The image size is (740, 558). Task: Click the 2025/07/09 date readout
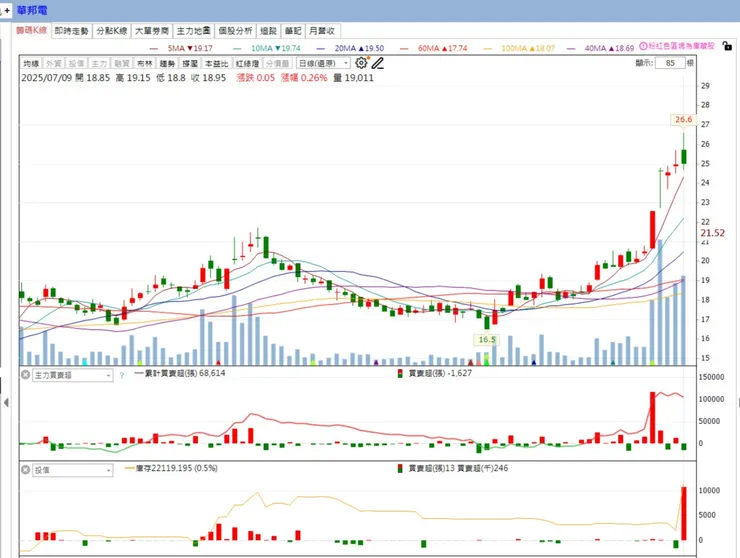tap(46, 78)
